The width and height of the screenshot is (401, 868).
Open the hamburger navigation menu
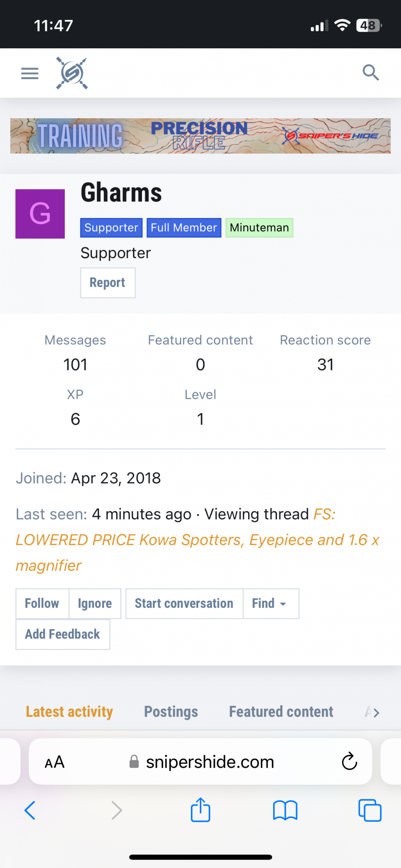pos(30,73)
